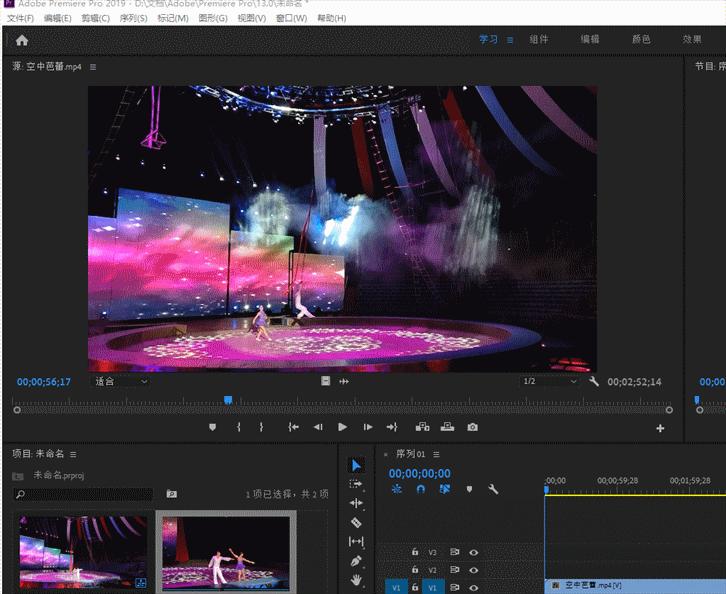Viewport: 726px width, 594px height.
Task: Click the Insert edit button
Action: [x=422, y=427]
